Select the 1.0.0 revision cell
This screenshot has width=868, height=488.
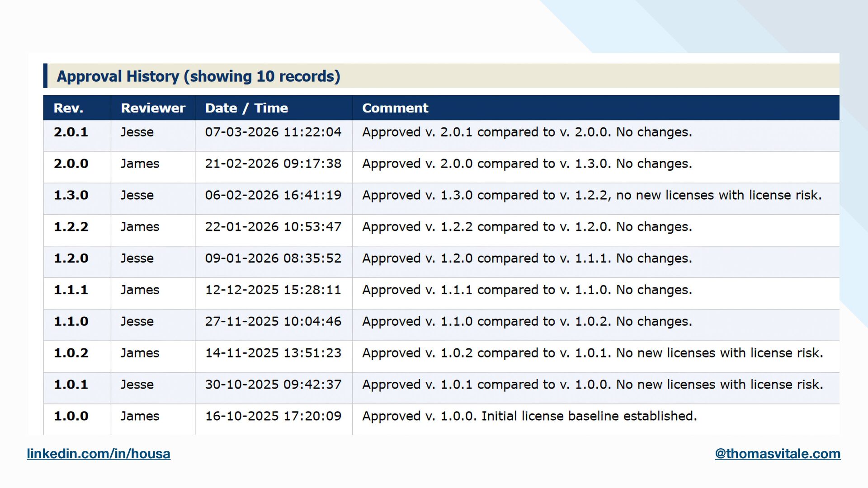point(71,416)
